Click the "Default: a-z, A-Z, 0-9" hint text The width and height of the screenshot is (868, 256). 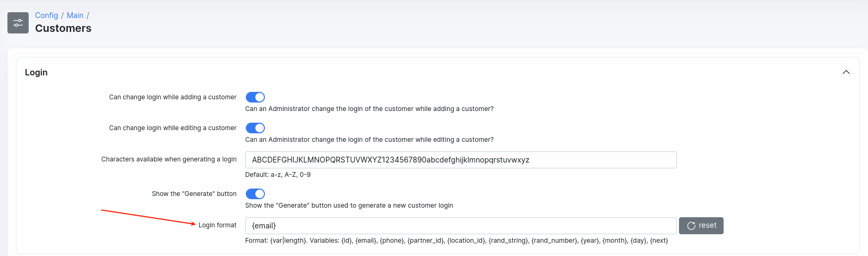pos(278,175)
